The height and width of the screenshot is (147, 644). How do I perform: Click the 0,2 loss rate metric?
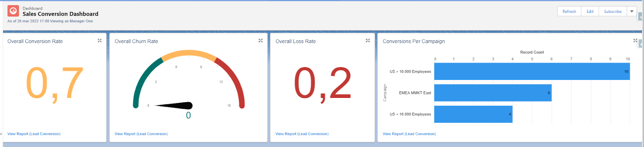(323, 83)
